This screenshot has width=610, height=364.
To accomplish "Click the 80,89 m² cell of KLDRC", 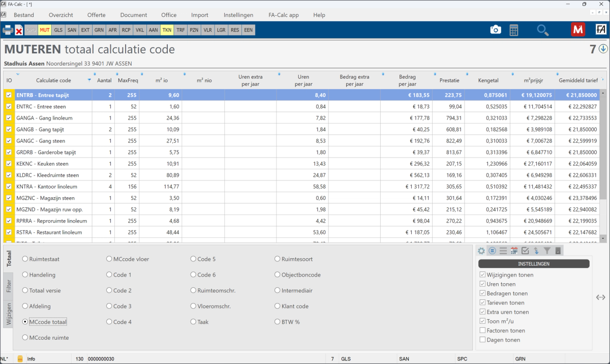I will pyautogui.click(x=161, y=175).
